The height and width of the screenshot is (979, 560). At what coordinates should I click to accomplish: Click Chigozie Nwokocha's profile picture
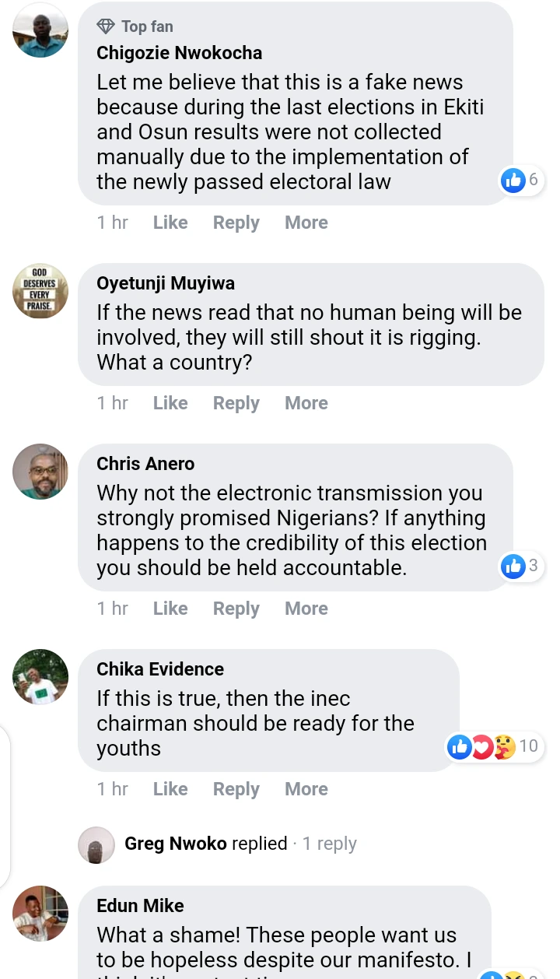40,30
